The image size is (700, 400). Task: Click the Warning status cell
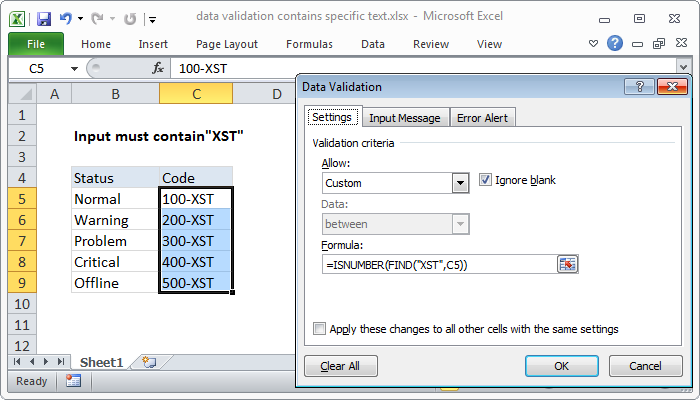[x=115, y=220]
